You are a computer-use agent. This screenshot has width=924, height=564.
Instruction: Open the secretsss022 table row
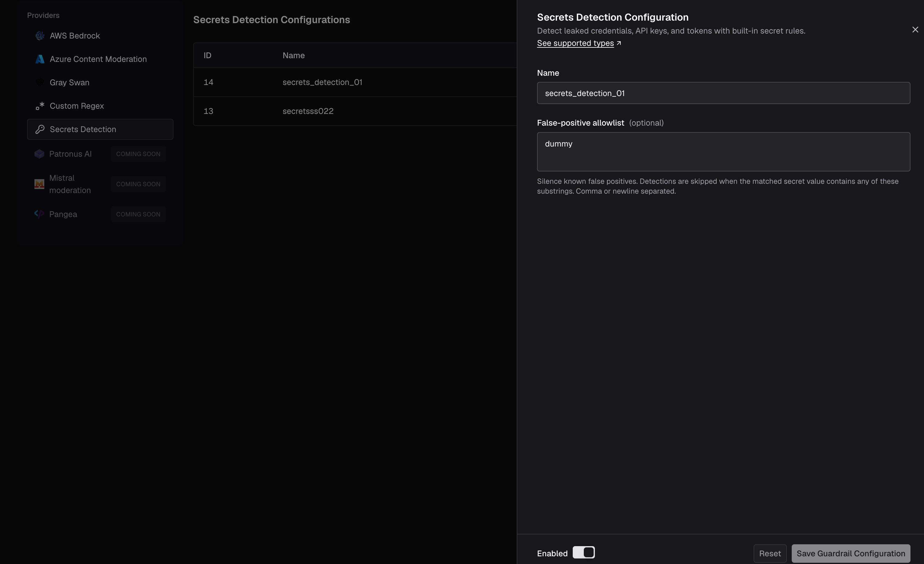point(355,111)
